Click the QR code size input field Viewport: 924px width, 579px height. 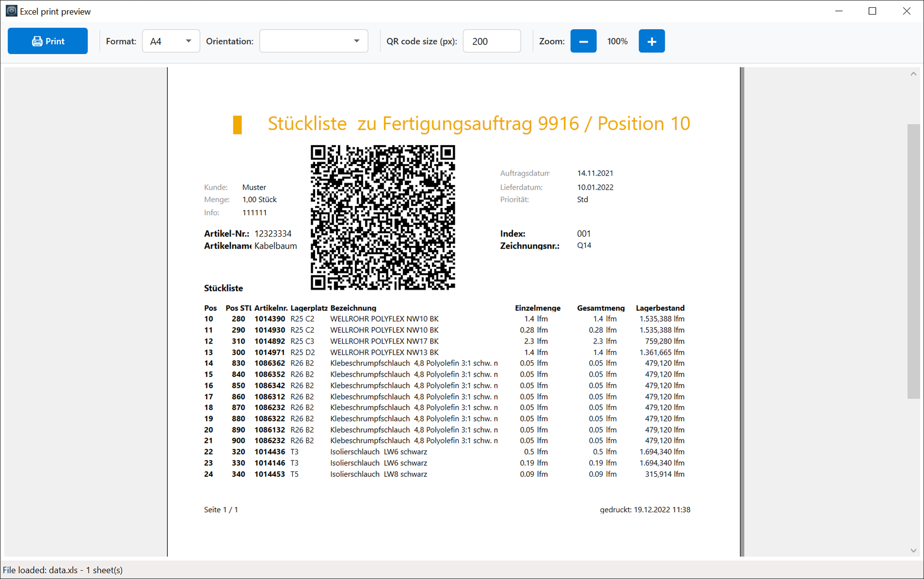pos(491,41)
